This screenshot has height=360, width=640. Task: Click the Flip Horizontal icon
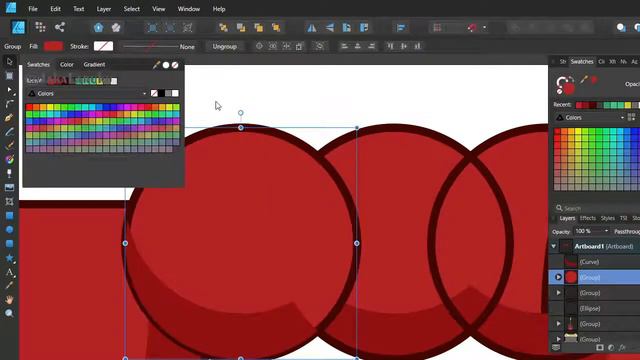(312, 27)
